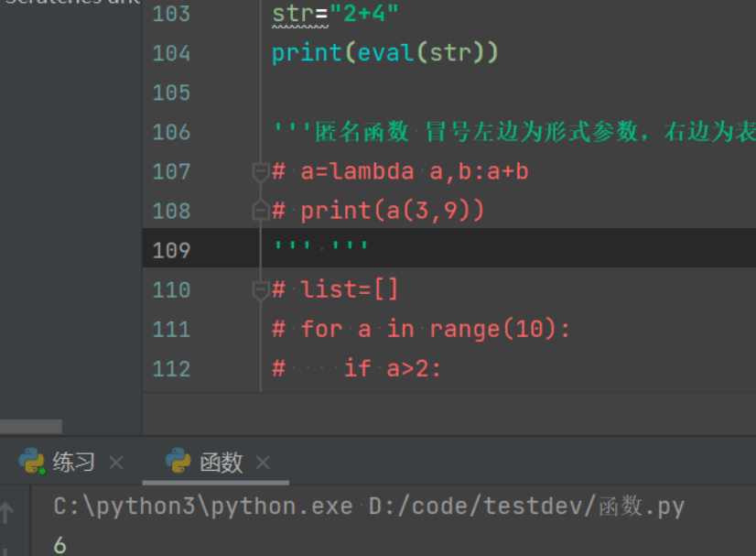Close the 函数 run tab
The image size is (756, 556).
tap(263, 463)
